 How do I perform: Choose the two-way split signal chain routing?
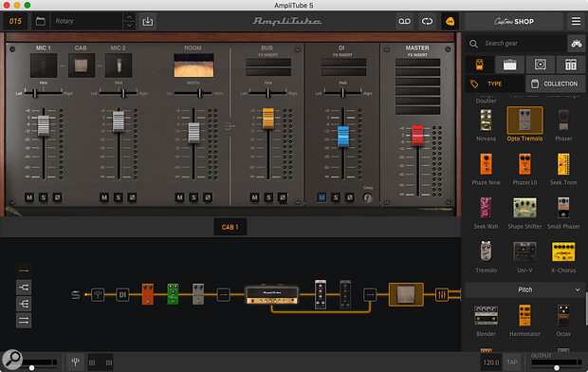[x=24, y=288]
